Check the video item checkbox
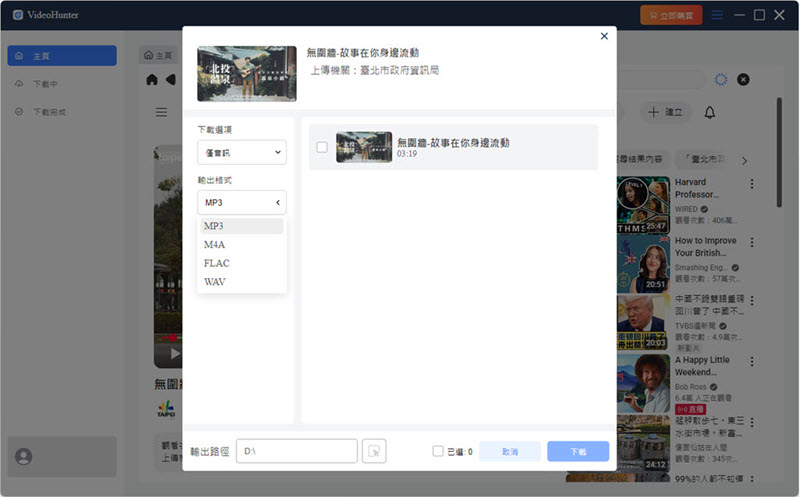Viewport: 800px width, 497px height. click(322, 147)
